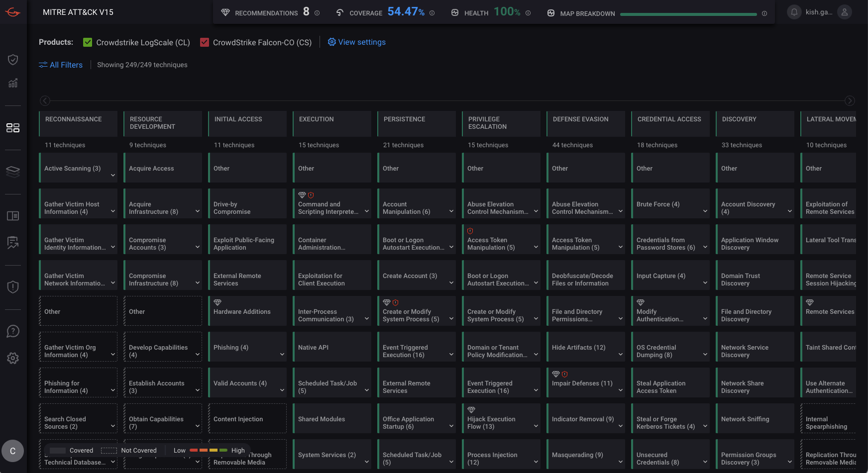Open the shield check sidebar icon

click(13, 60)
